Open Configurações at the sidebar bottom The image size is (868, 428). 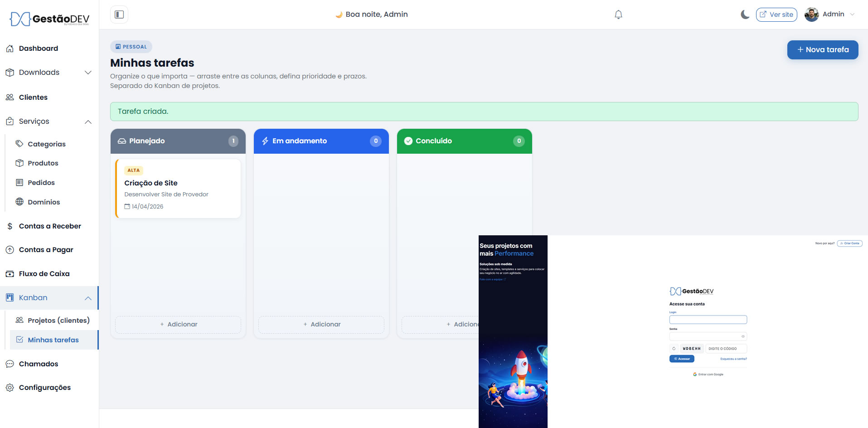(x=45, y=387)
